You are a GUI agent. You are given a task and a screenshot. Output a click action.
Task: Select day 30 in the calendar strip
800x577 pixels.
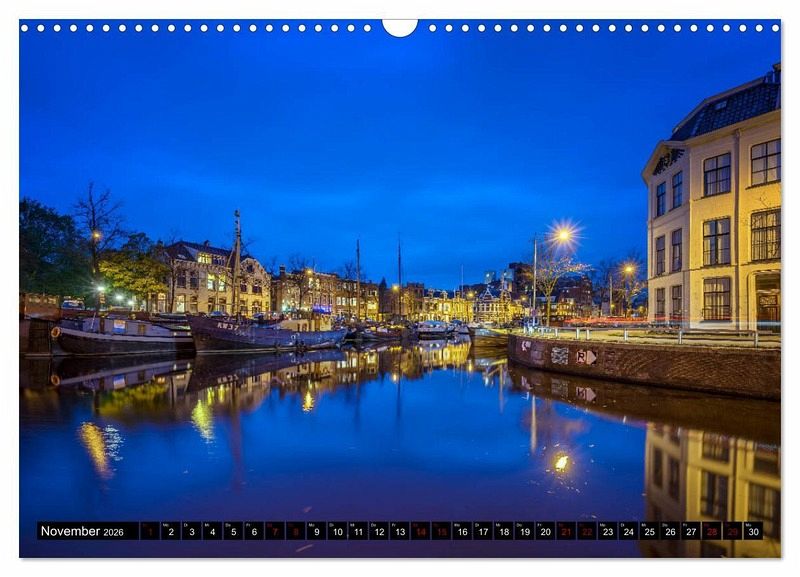coord(754,531)
